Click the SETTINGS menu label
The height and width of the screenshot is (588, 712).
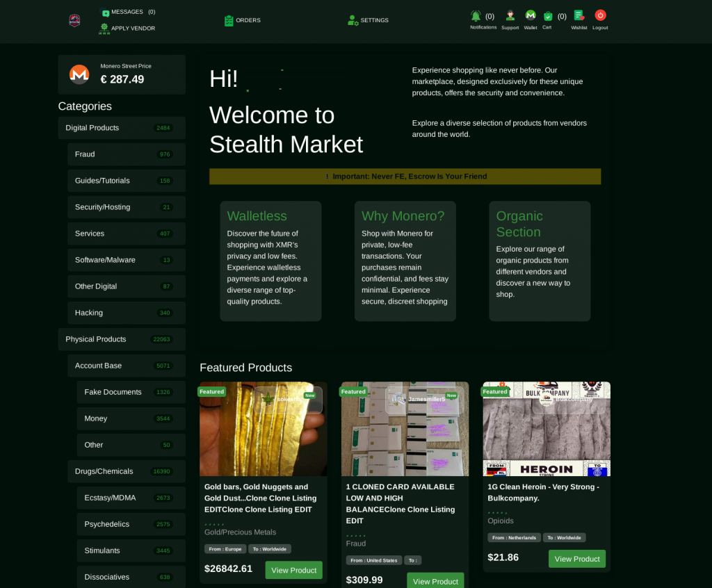374,20
